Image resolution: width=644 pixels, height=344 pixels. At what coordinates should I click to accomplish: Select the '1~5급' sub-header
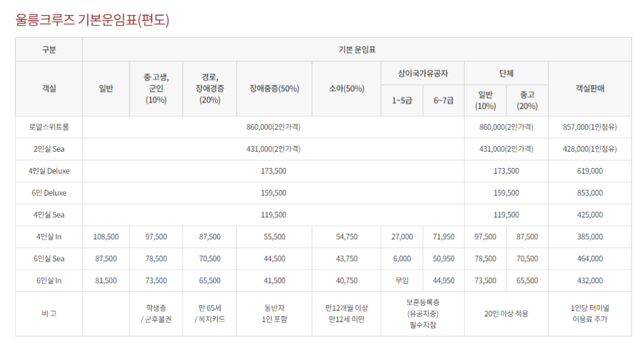tap(402, 101)
